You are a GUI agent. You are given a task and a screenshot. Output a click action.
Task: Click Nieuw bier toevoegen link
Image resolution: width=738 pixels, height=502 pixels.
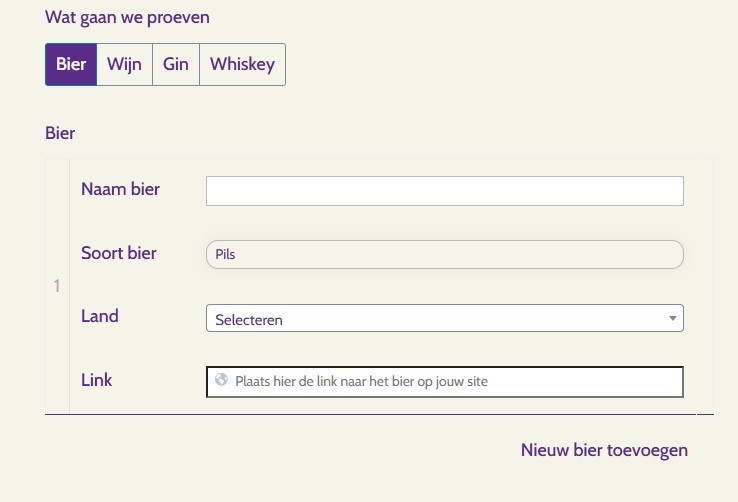[604, 450]
